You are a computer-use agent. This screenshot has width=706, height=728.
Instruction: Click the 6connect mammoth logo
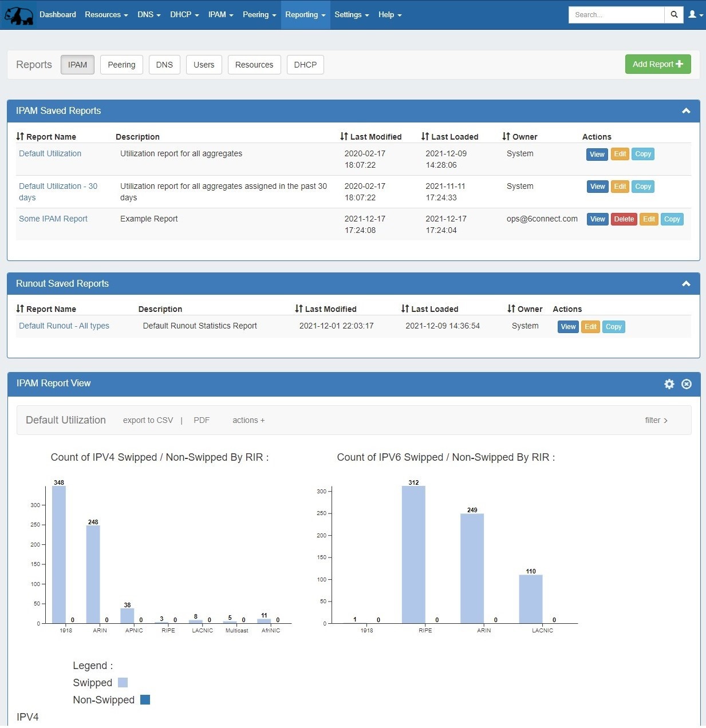(x=19, y=15)
